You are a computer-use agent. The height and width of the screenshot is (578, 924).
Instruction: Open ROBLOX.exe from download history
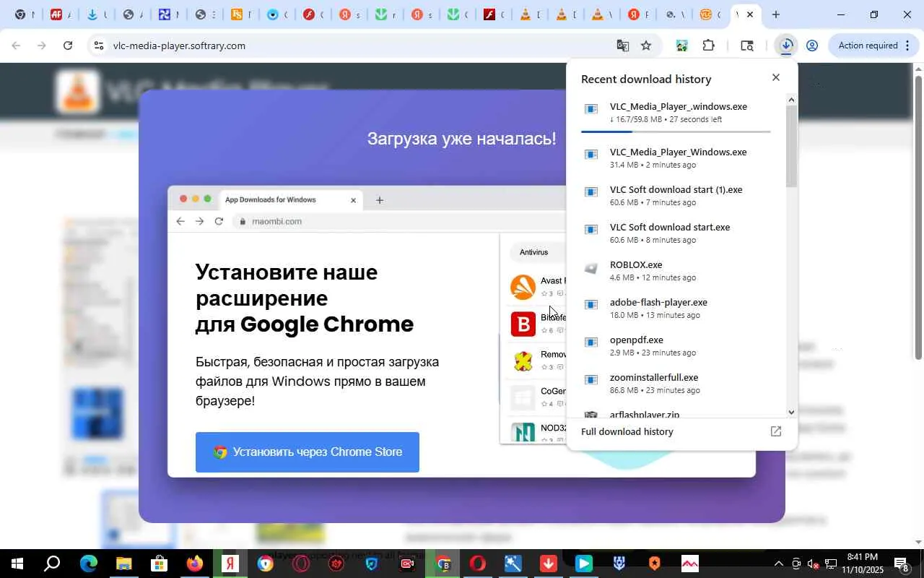676,271
